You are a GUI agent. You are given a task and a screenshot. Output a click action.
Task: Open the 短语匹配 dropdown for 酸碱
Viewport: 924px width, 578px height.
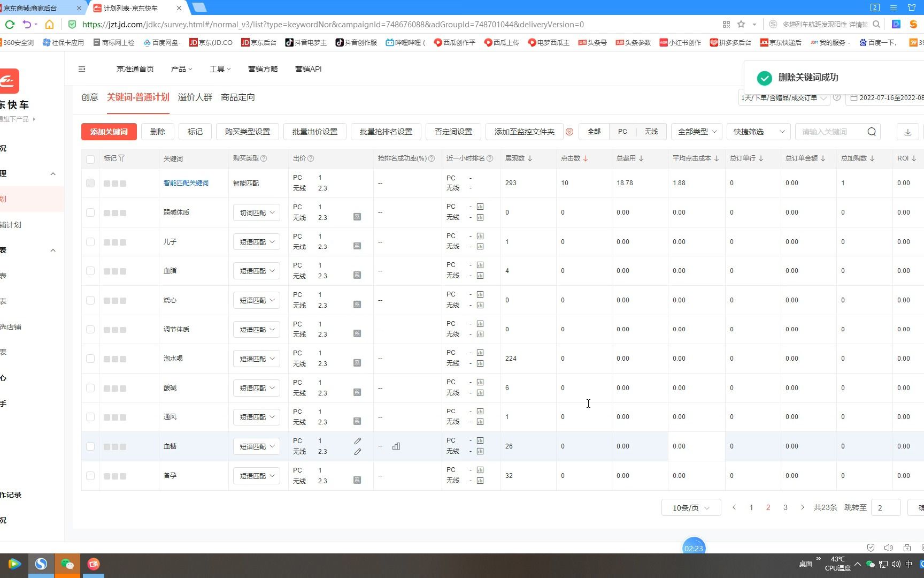pyautogui.click(x=257, y=388)
